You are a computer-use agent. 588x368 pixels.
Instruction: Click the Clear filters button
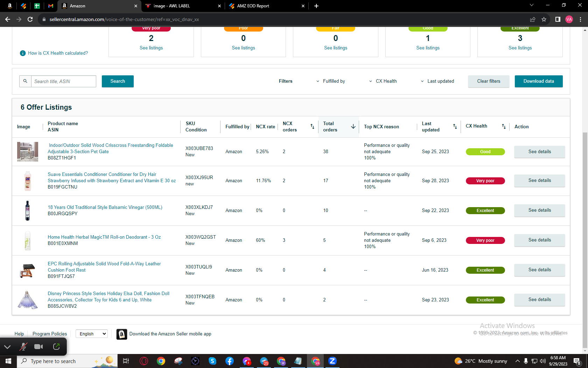point(489,81)
